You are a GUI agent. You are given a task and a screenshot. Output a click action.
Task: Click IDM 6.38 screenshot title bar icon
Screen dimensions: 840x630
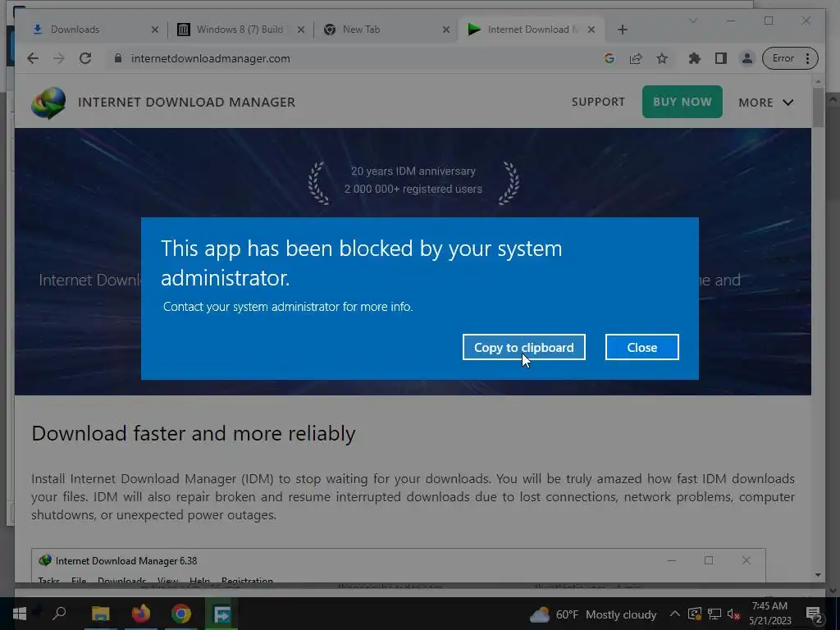coord(45,560)
